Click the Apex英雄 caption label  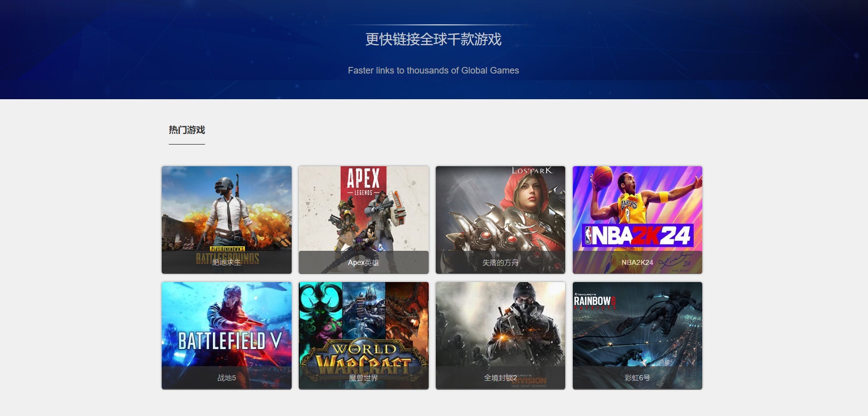pyautogui.click(x=363, y=262)
